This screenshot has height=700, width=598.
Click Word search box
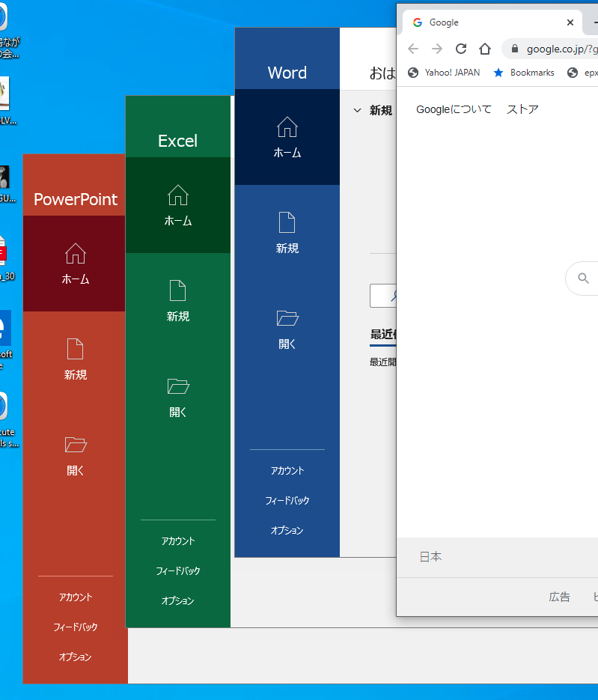pos(383,296)
